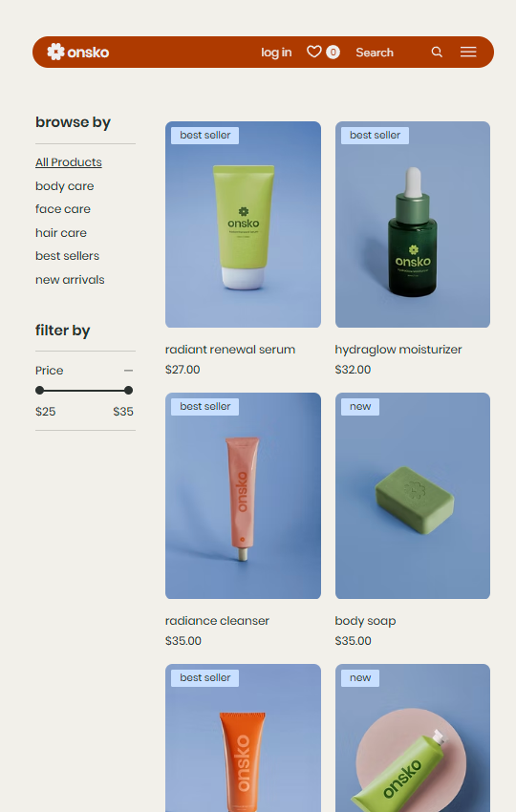
Task: Click the log in link
Action: 276,53
